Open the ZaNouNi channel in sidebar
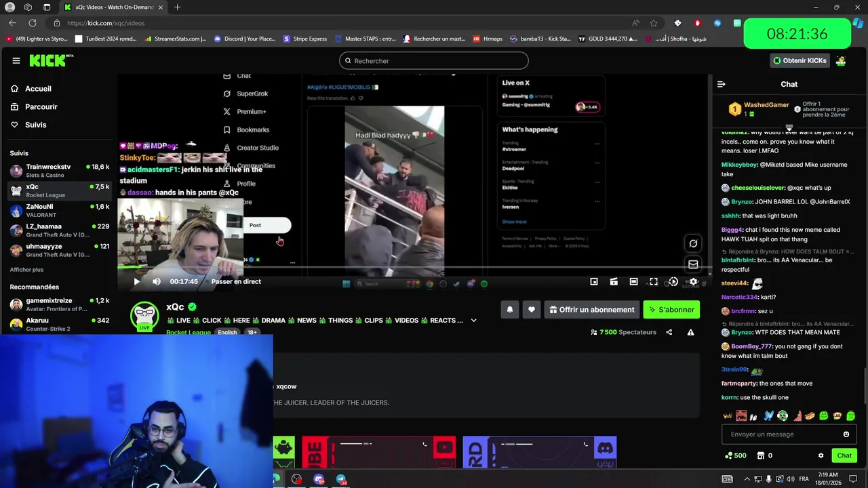 (60, 211)
